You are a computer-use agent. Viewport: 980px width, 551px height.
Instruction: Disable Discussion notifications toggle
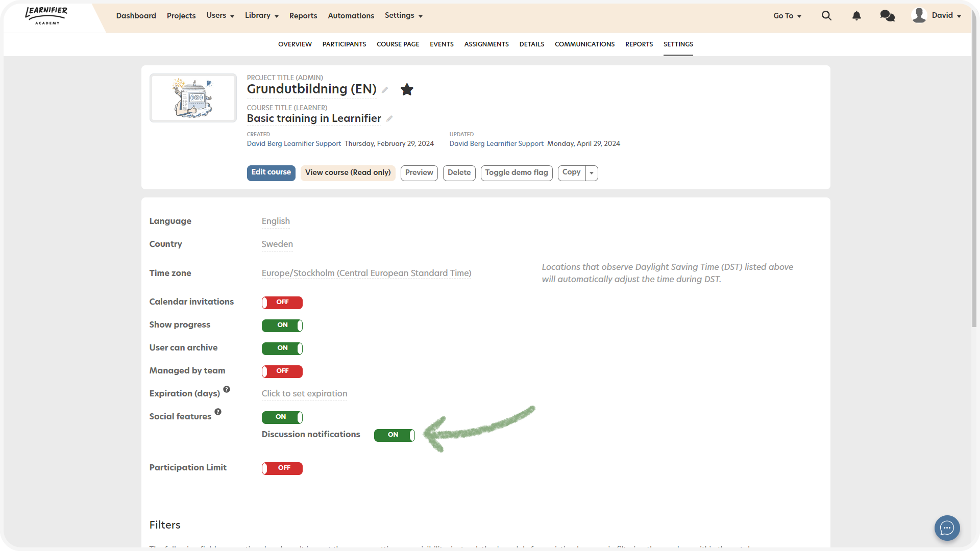pyautogui.click(x=394, y=435)
